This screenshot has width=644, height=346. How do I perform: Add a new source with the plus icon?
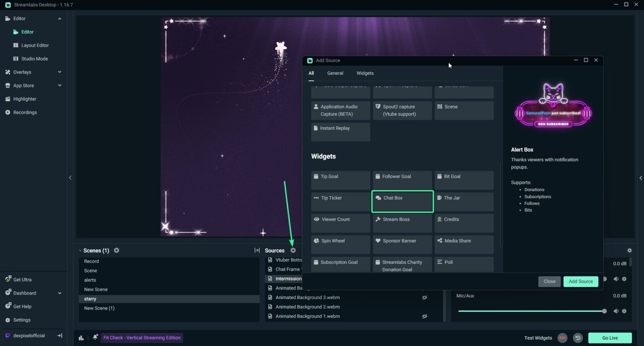[x=293, y=250]
